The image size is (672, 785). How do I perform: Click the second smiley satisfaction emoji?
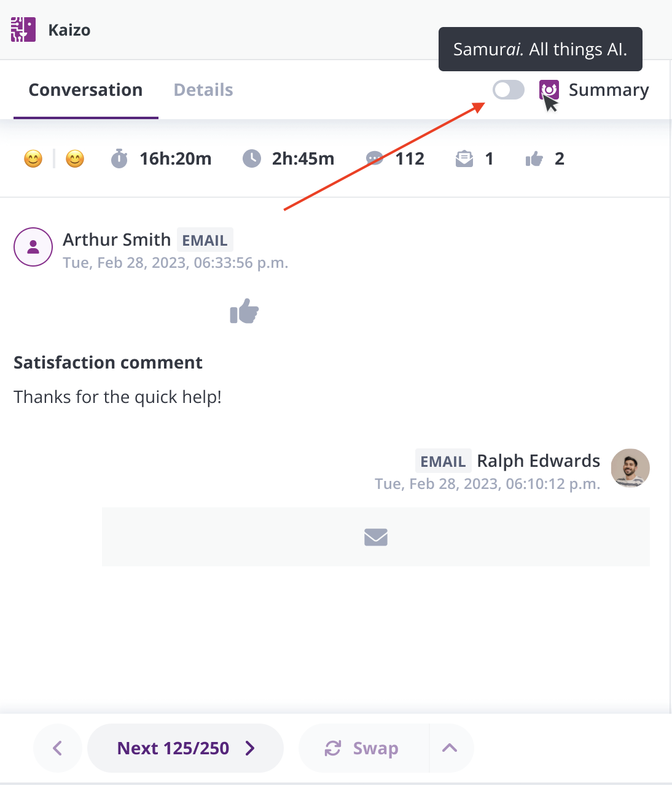[75, 159]
